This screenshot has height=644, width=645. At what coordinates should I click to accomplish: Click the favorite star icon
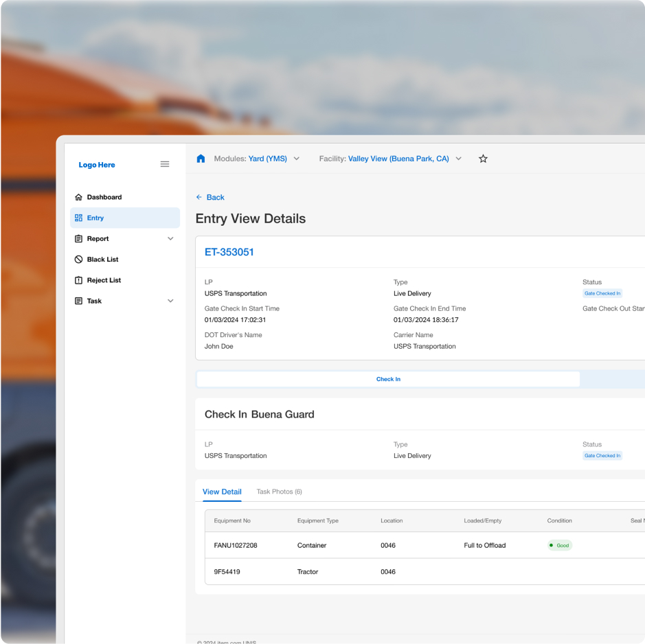click(x=483, y=159)
